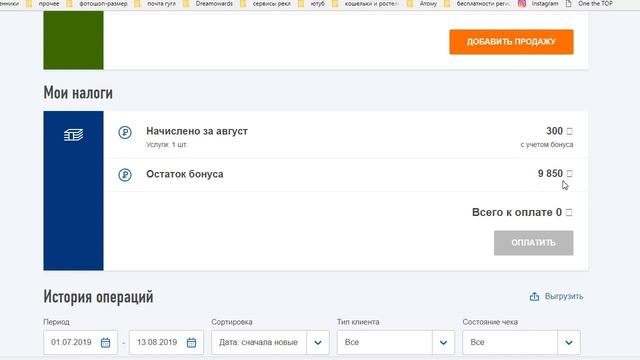Click the orange ДОБАВИТЬ ПРОДАЖУ button

click(x=511, y=42)
